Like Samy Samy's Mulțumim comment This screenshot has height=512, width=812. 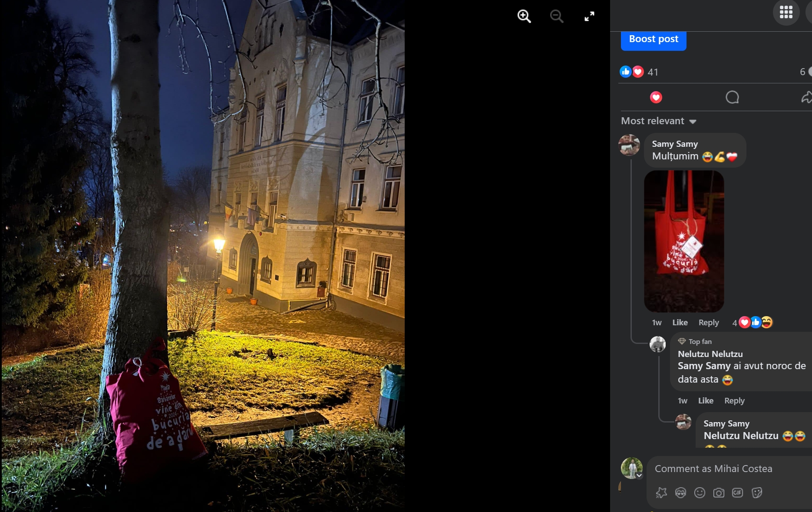pos(680,322)
